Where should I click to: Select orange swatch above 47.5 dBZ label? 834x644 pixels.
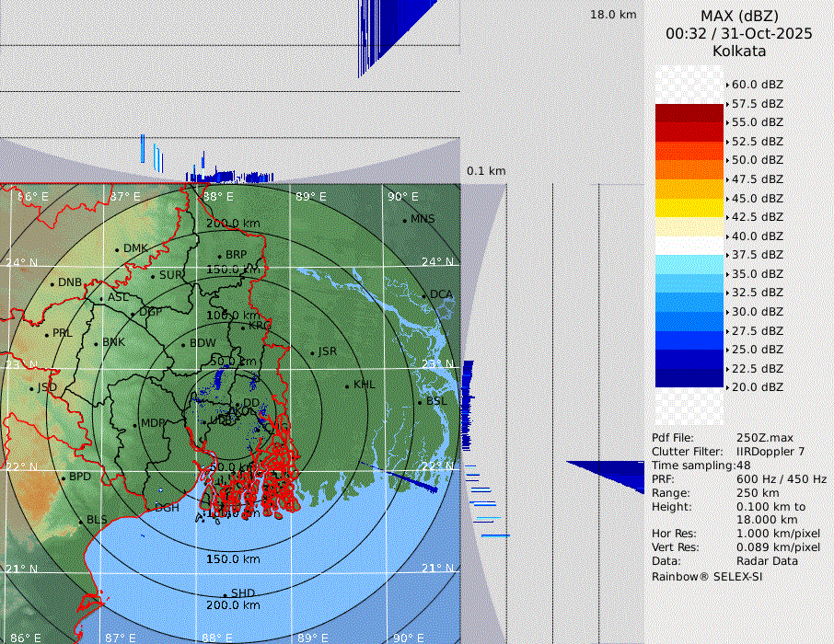click(689, 170)
